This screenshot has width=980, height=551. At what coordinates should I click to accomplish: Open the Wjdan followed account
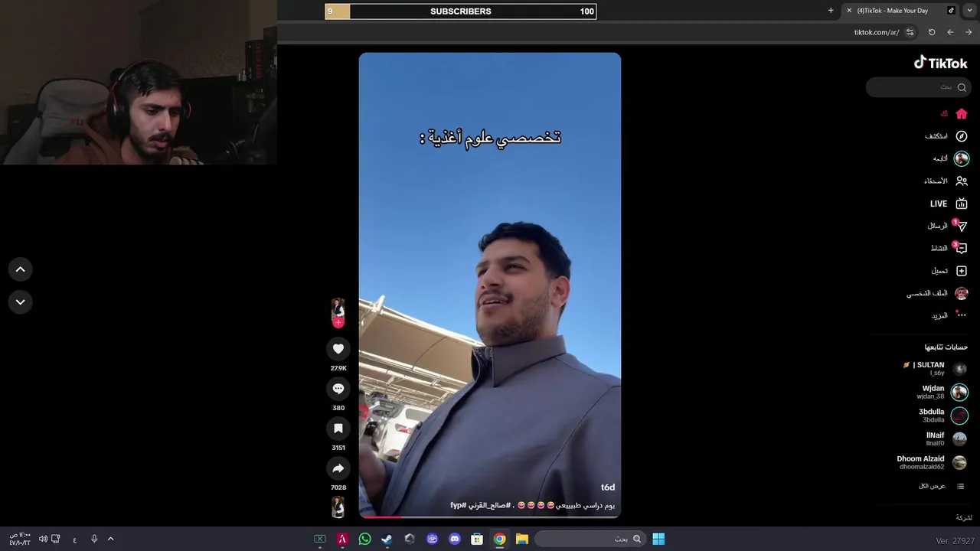click(942, 393)
